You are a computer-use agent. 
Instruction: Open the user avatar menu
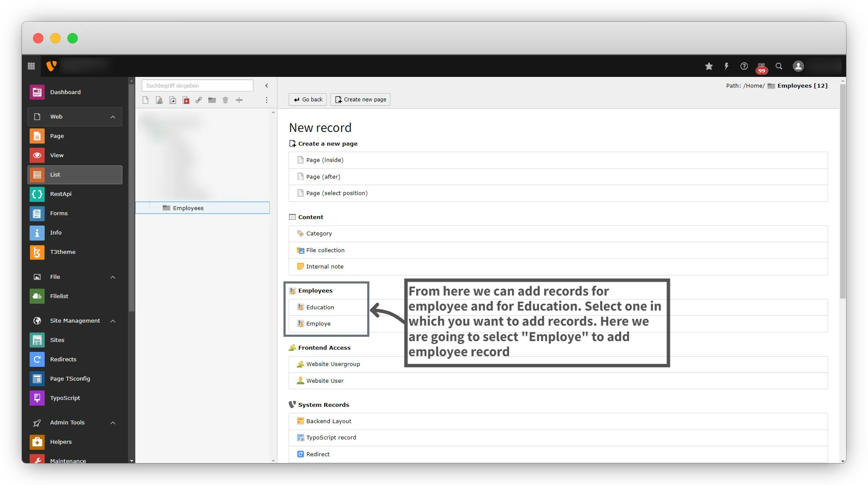point(798,66)
